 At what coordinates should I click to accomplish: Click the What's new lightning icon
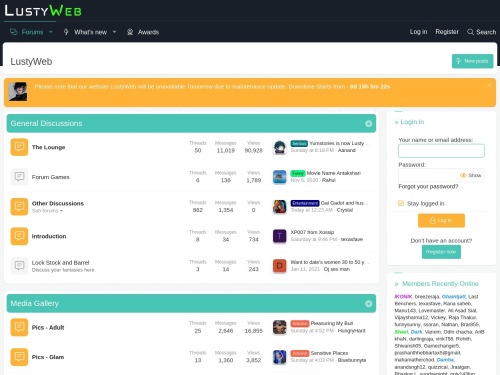coord(66,32)
